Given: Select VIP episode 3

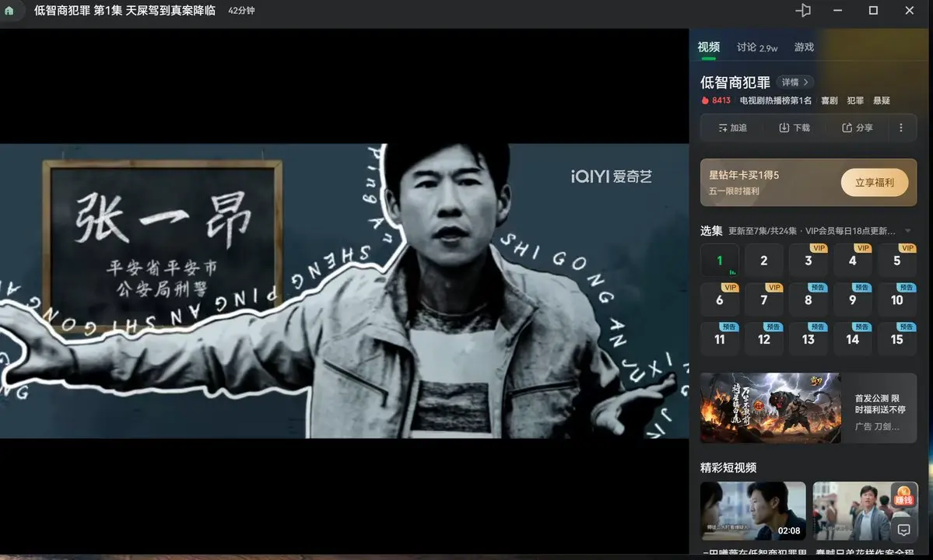Looking at the screenshot, I should click(808, 261).
